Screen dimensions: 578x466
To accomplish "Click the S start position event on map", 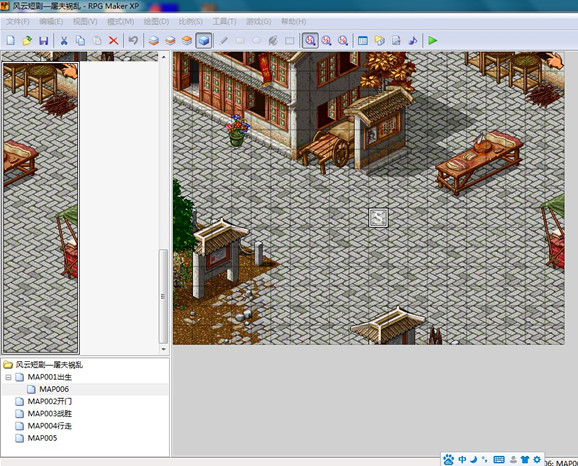I will tap(379, 218).
